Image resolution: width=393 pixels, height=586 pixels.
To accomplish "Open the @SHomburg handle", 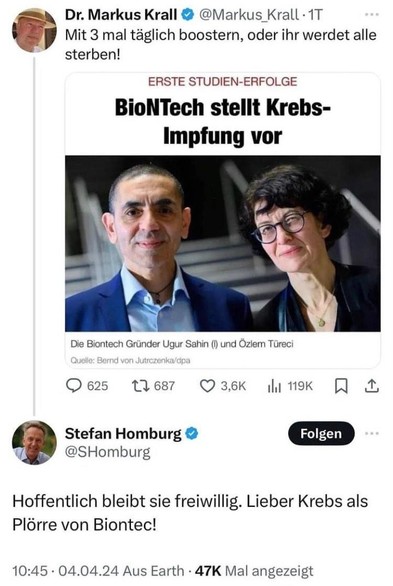I will coord(108,452).
